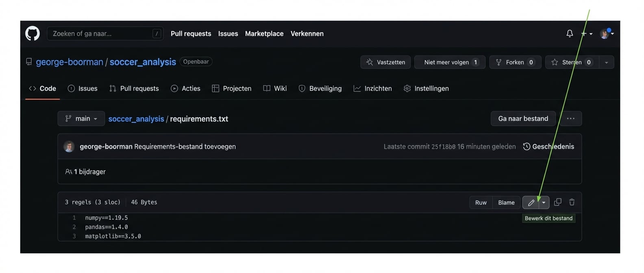Switch to the Instellingen tab

click(426, 89)
